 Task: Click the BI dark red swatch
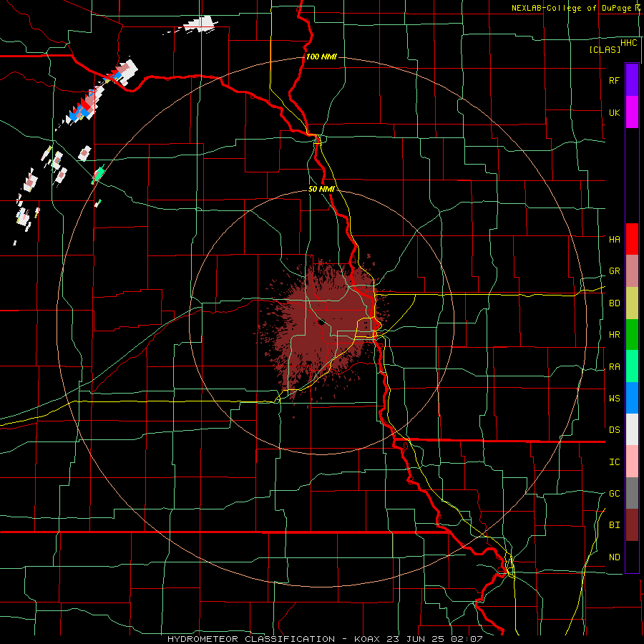coord(632,525)
